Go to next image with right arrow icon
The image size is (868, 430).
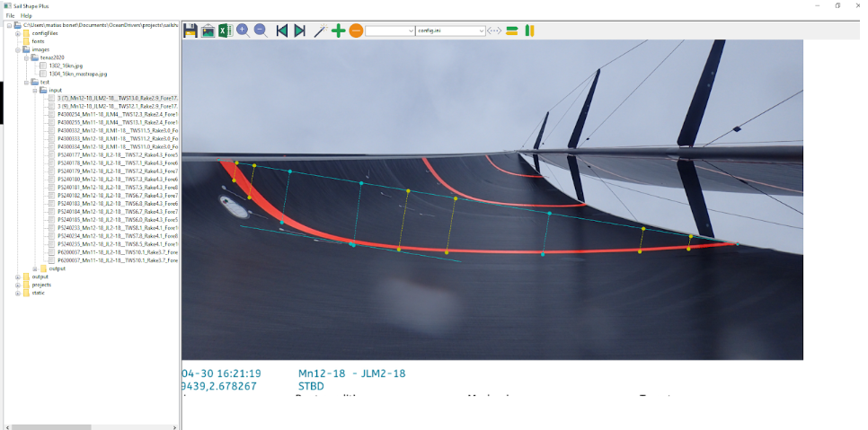click(299, 31)
